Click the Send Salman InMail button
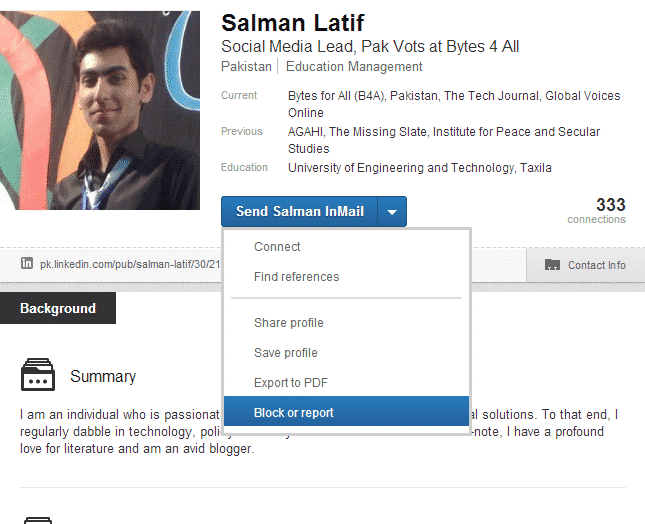Viewport: 645px width, 524px height. click(300, 212)
